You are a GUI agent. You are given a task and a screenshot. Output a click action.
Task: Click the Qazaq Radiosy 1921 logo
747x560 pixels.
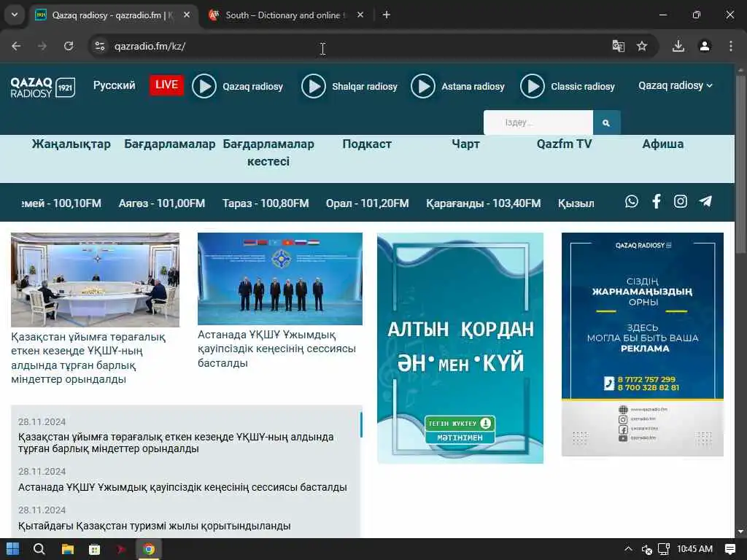click(43, 87)
